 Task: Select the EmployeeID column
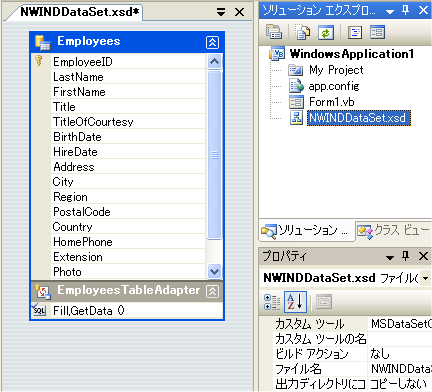128,62
